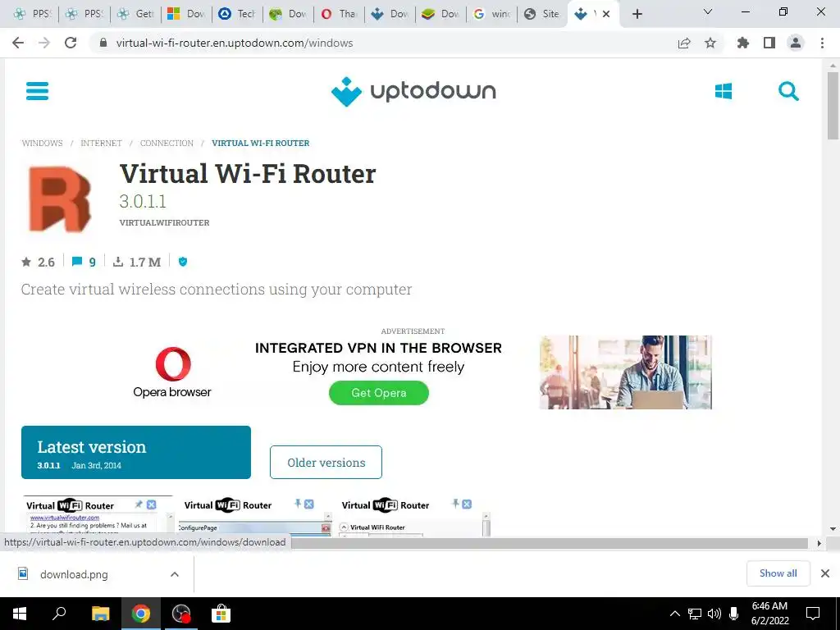Select the Windows platform icon

coord(724,91)
